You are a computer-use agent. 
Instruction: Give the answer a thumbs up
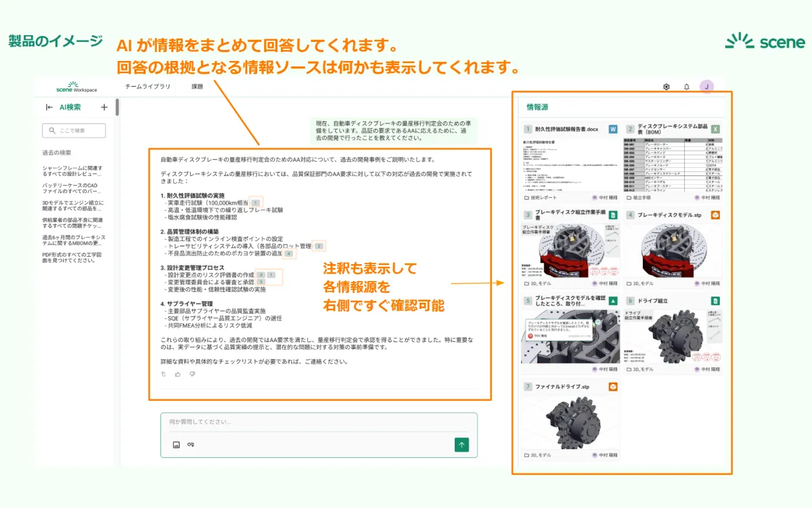[178, 374]
